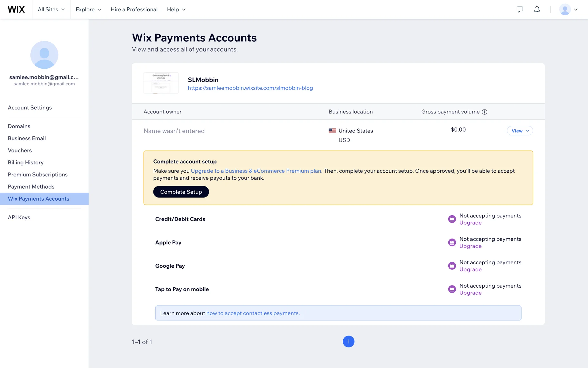Click the sidebar profile avatar picture

coord(44,55)
